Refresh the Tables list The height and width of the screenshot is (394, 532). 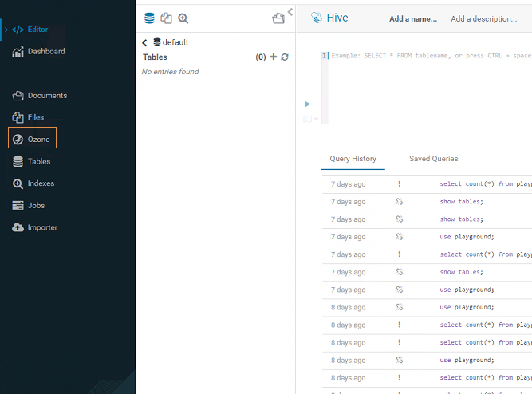click(285, 57)
